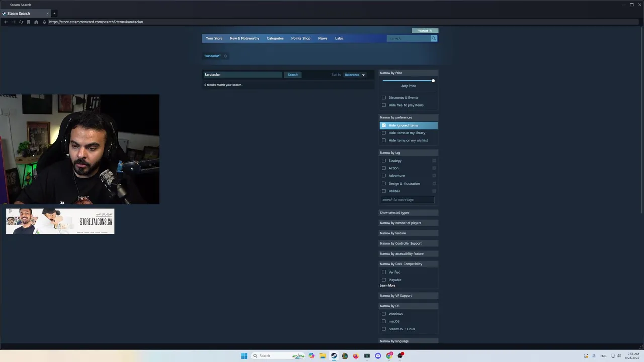Launch Firefox from the taskbar

(356, 356)
